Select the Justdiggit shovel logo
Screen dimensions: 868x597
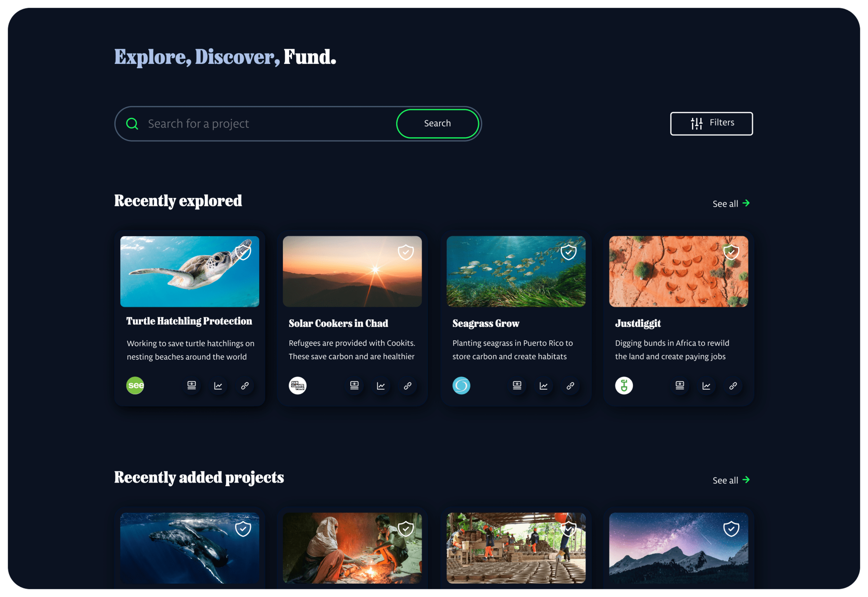tap(624, 385)
